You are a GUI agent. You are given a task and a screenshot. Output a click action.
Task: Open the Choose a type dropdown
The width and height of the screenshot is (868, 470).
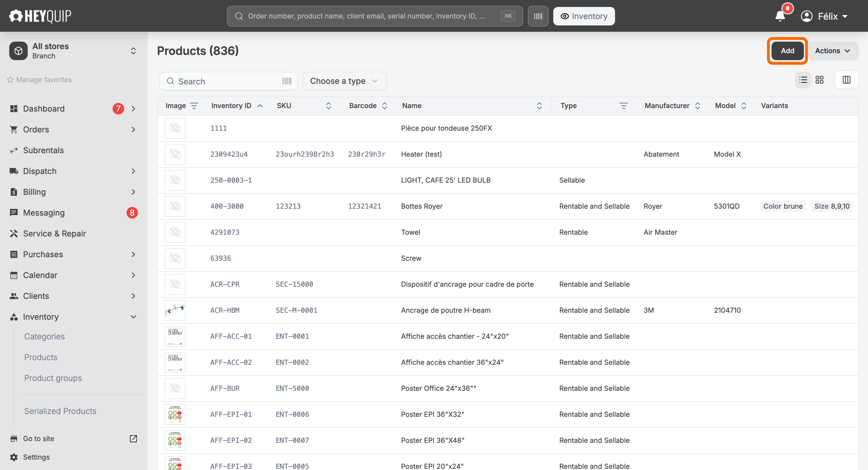344,81
